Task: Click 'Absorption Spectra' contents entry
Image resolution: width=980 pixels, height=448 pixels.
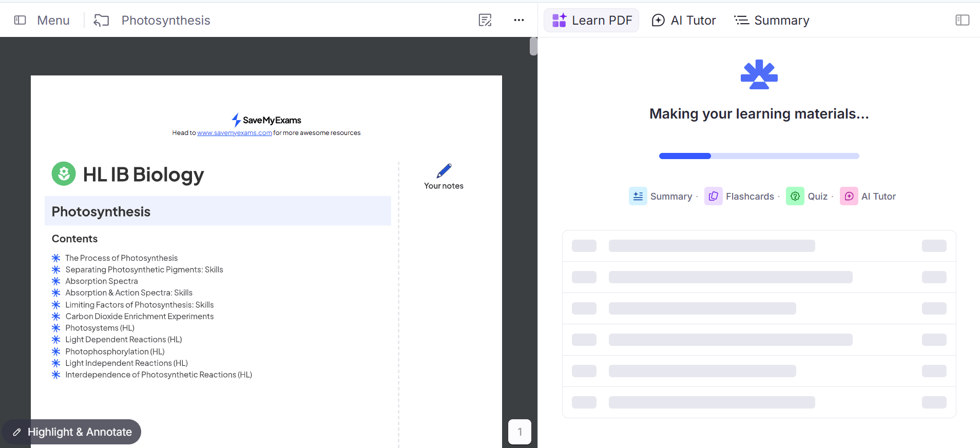Action: pos(102,281)
